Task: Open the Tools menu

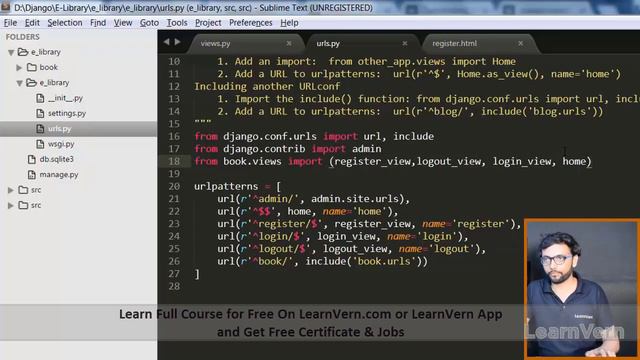Action: pos(177,23)
